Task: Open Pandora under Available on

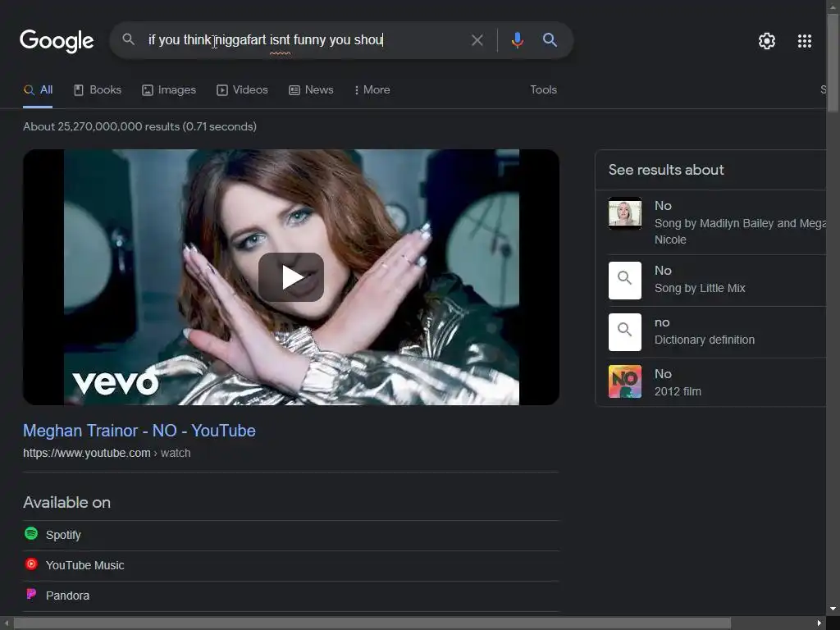Action: (x=291, y=596)
